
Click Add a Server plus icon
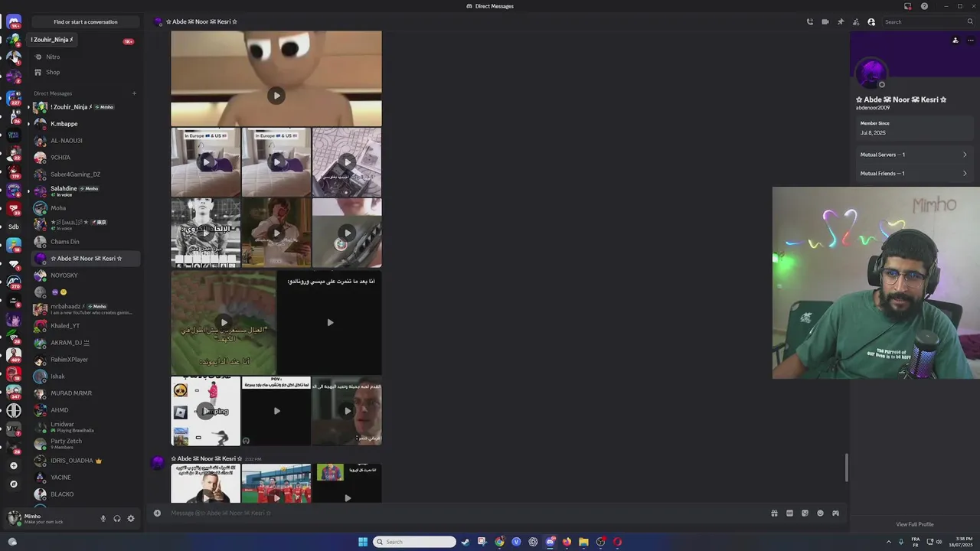14,466
